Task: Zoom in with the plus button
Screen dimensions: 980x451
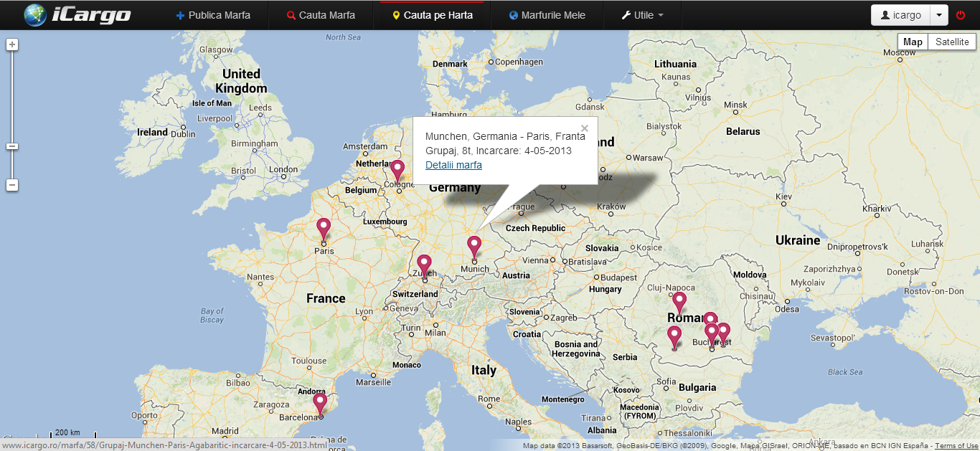Action: pyautogui.click(x=12, y=44)
